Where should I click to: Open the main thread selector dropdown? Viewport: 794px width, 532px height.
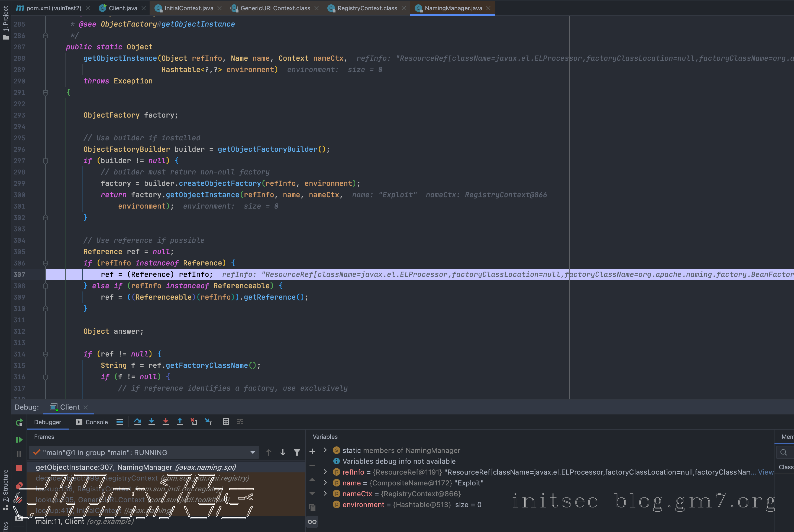(253, 452)
